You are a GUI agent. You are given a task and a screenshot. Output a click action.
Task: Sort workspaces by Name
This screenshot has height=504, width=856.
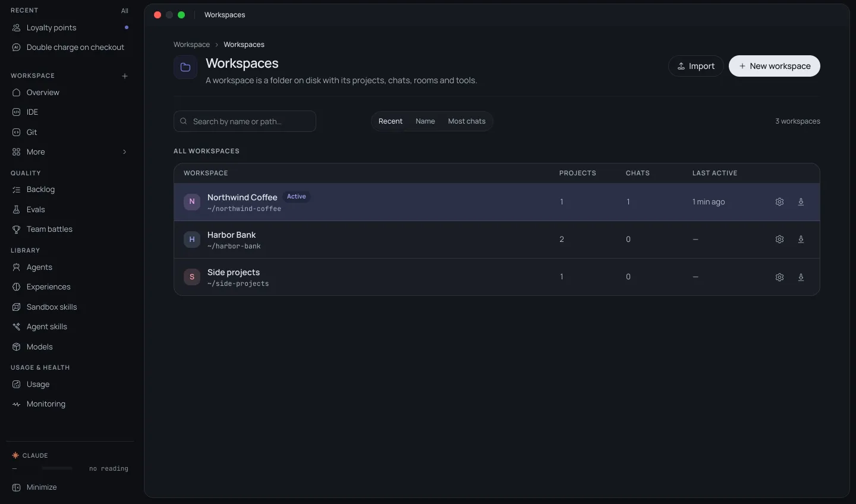tap(425, 121)
